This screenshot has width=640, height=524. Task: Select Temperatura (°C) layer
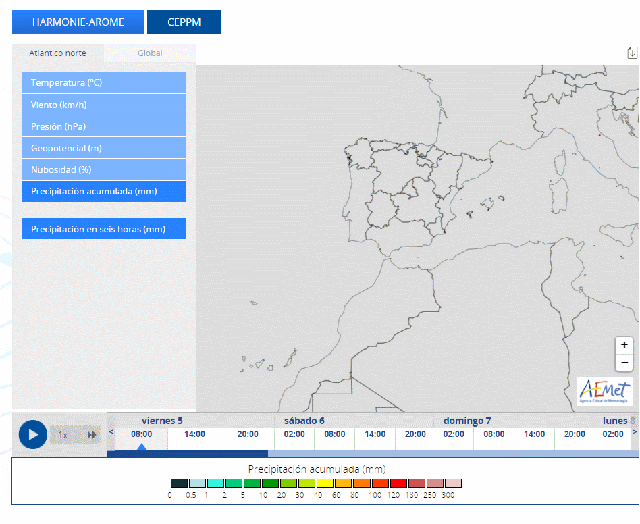tap(104, 83)
